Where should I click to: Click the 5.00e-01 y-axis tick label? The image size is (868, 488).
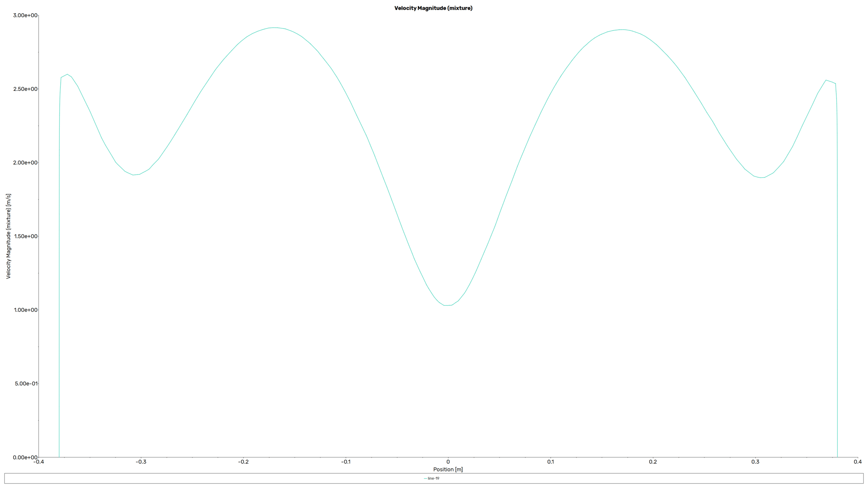26,384
